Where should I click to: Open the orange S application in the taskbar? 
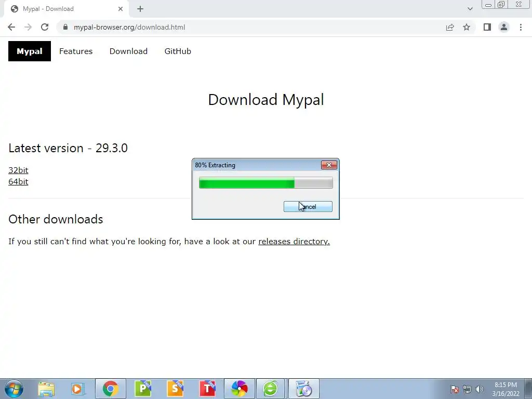(x=175, y=389)
